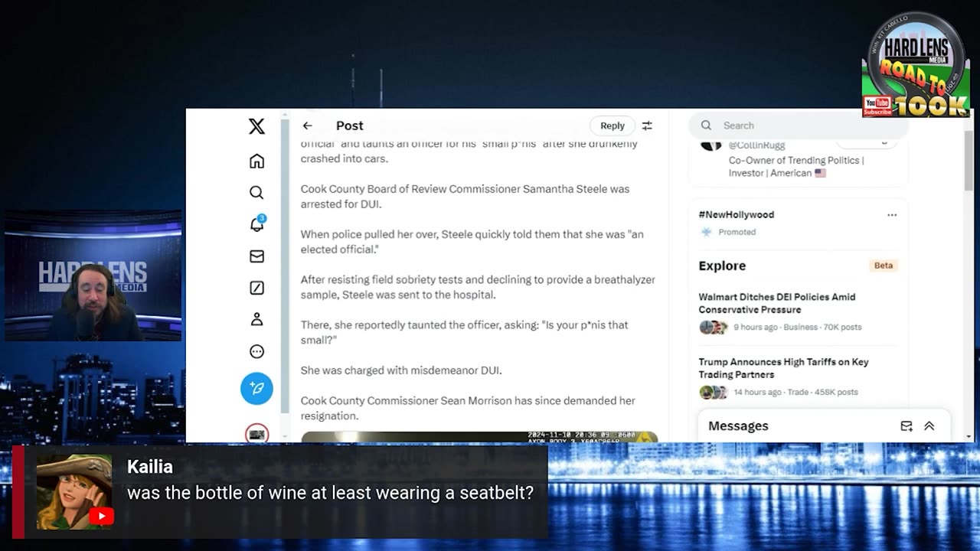Open Trump Announces High Tariffs story
Screen dimensions: 980x551
coord(798,377)
